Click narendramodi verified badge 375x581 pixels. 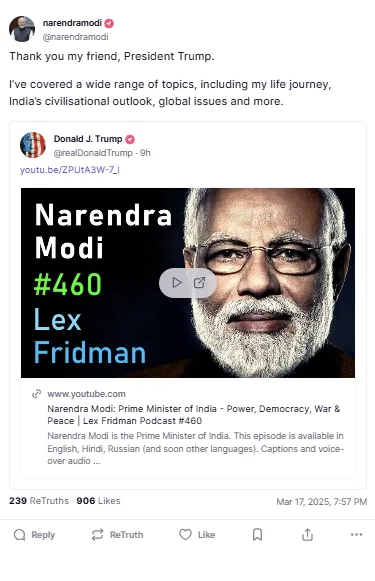(x=109, y=23)
